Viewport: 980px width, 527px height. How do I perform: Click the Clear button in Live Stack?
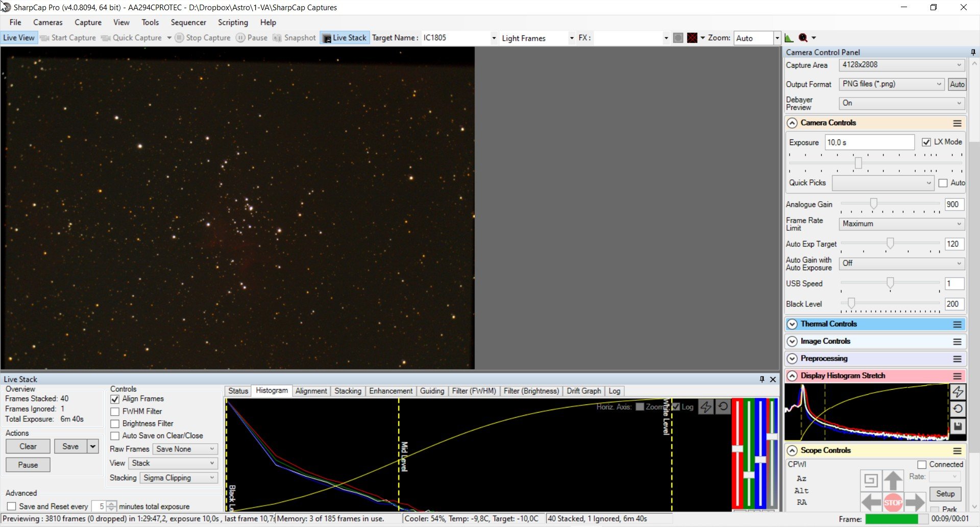click(x=28, y=446)
